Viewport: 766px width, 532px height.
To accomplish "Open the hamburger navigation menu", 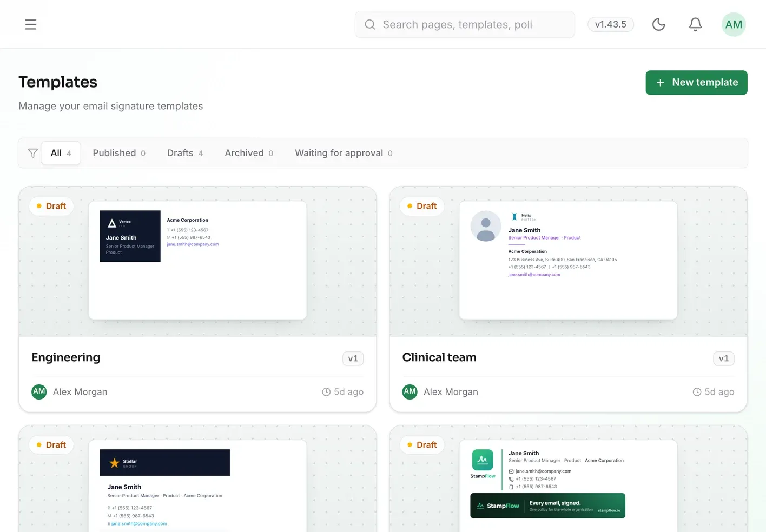I will 31,24.
